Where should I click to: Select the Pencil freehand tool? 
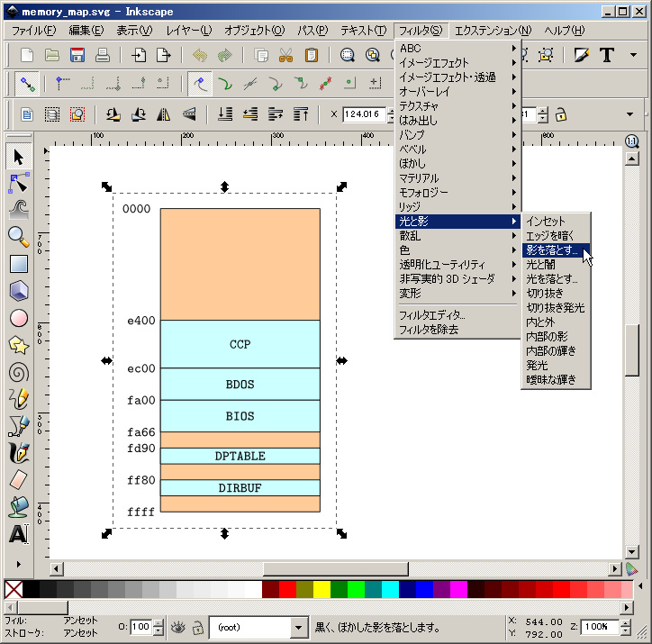pos(18,399)
